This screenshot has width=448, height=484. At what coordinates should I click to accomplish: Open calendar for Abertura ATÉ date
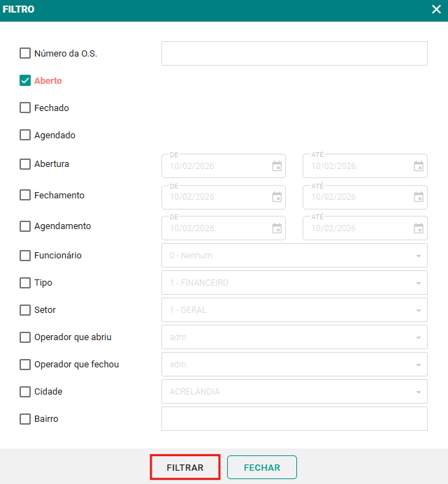[x=419, y=166]
